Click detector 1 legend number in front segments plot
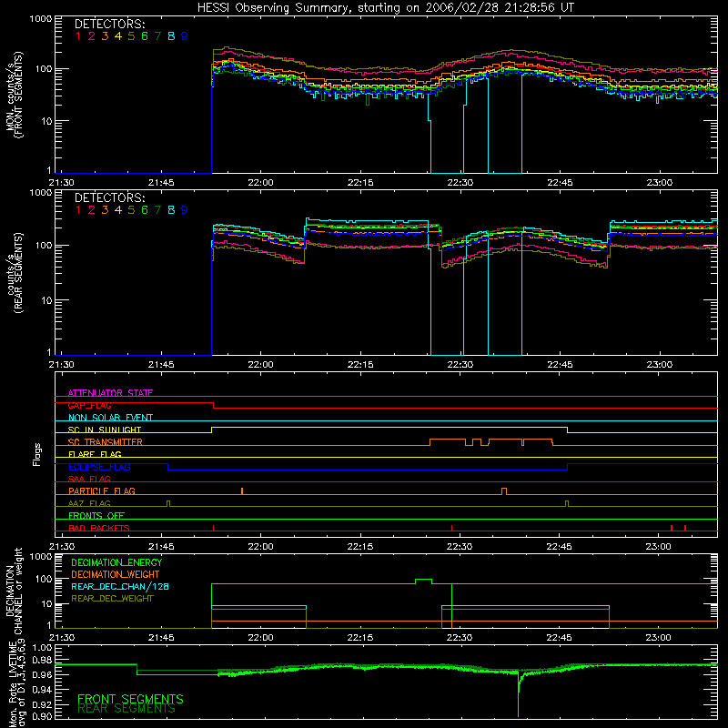This screenshot has height=728, width=728. point(78,36)
